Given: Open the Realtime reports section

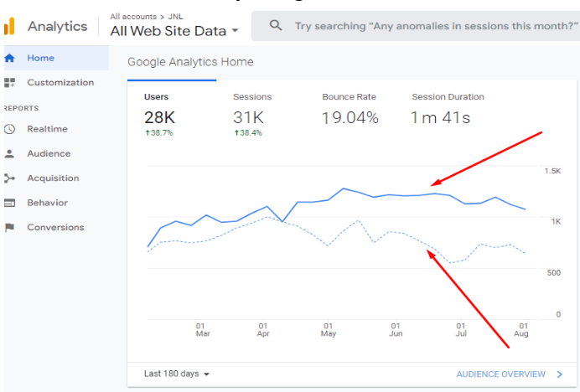Looking at the screenshot, I should coord(57,129).
